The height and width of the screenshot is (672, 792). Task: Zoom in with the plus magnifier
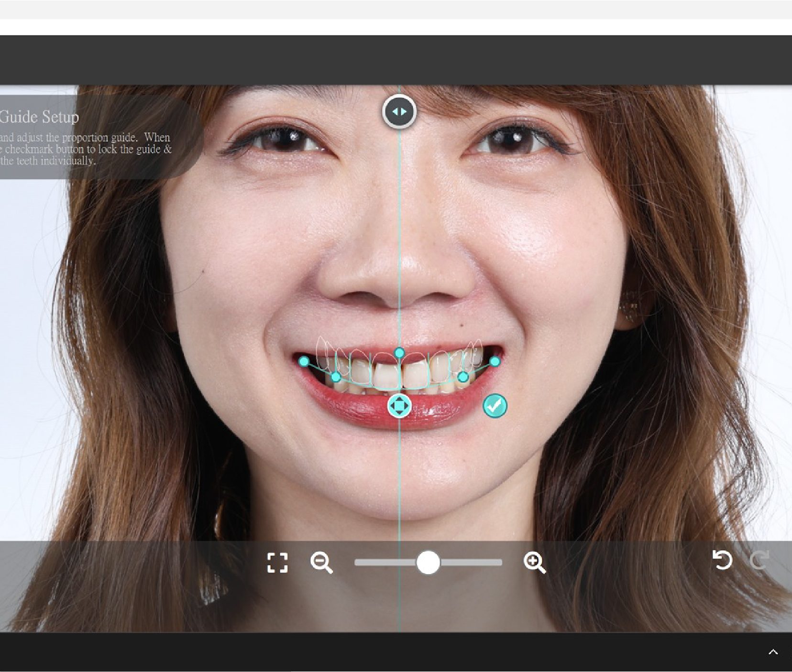click(535, 563)
